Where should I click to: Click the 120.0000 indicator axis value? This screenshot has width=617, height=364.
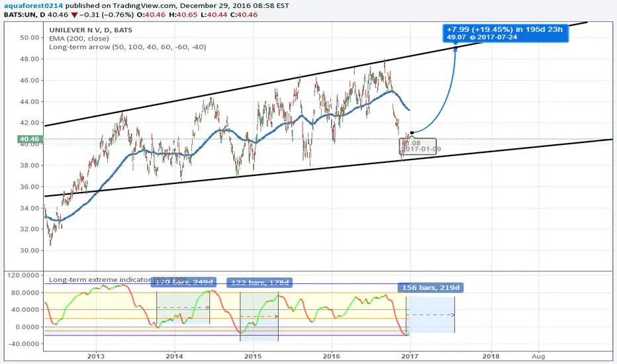23,275
